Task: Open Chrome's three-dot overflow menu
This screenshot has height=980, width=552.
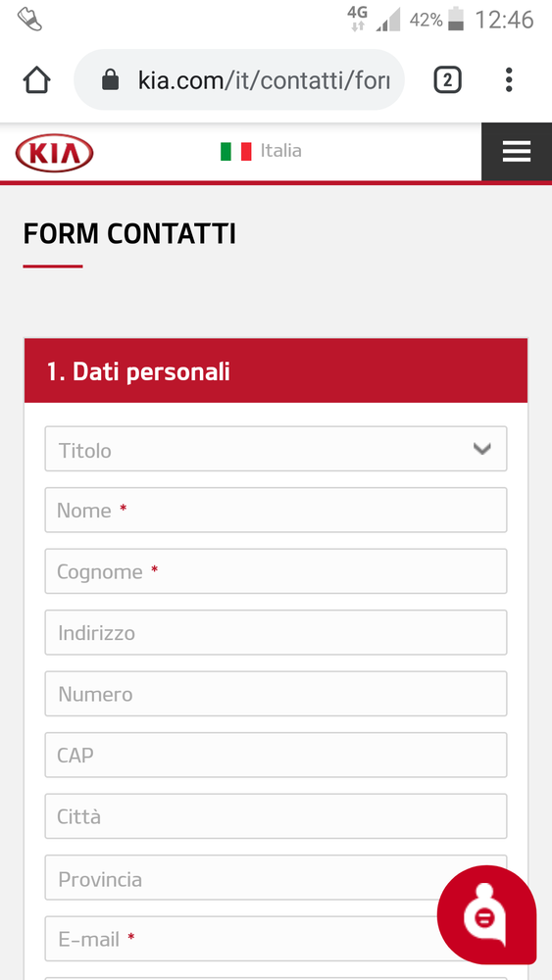Action: 509,80
